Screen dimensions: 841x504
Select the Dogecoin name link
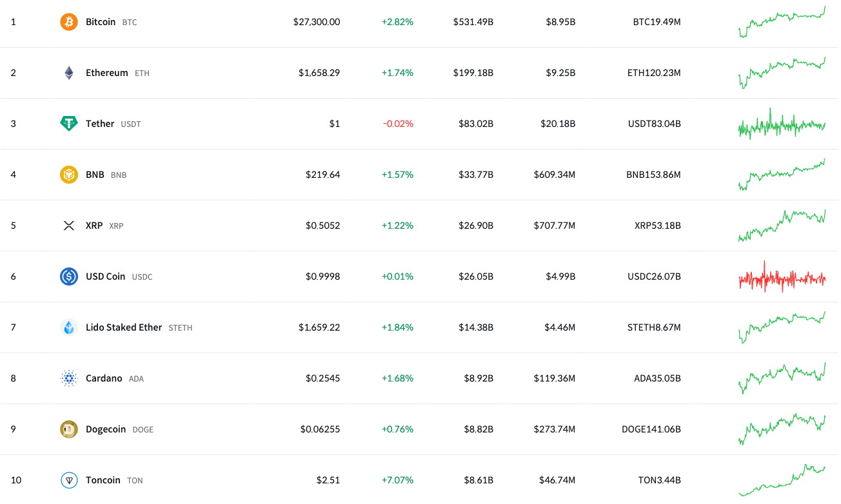[x=106, y=429]
